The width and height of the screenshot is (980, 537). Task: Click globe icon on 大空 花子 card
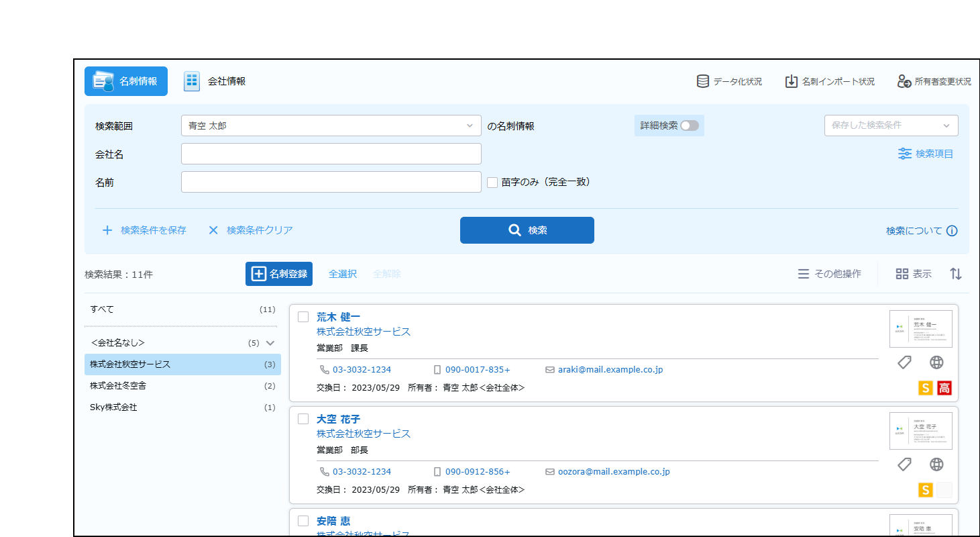[x=936, y=465]
